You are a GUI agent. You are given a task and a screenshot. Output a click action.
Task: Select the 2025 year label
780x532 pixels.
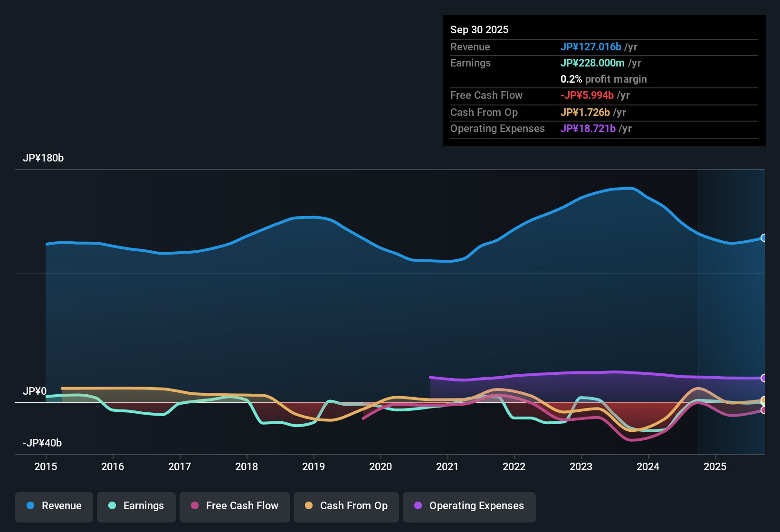pyautogui.click(x=715, y=467)
